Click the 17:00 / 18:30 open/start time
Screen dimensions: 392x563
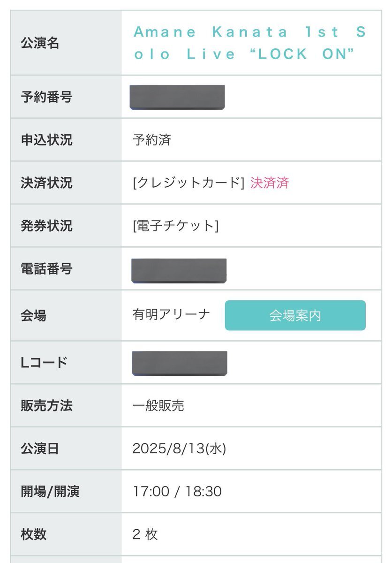[177, 491]
